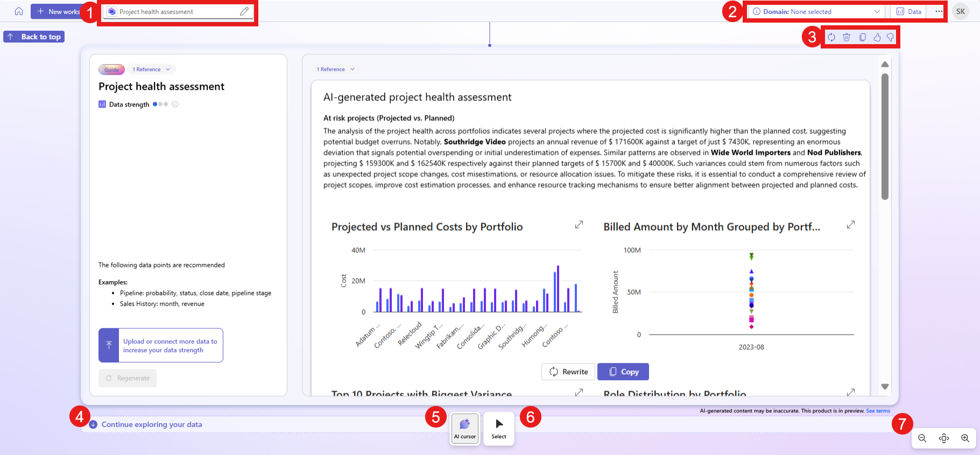980x455 pixels.
Task: Give thumbs down feedback
Action: 890,37
